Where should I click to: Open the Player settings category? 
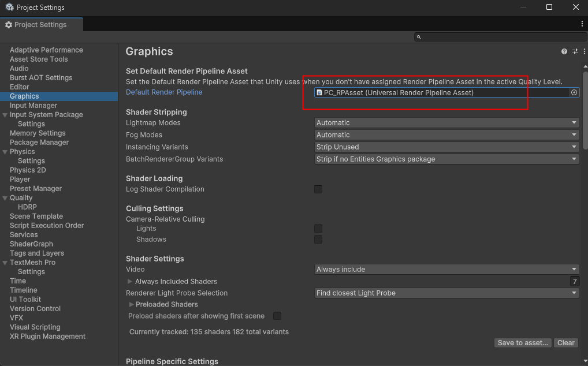(x=20, y=180)
